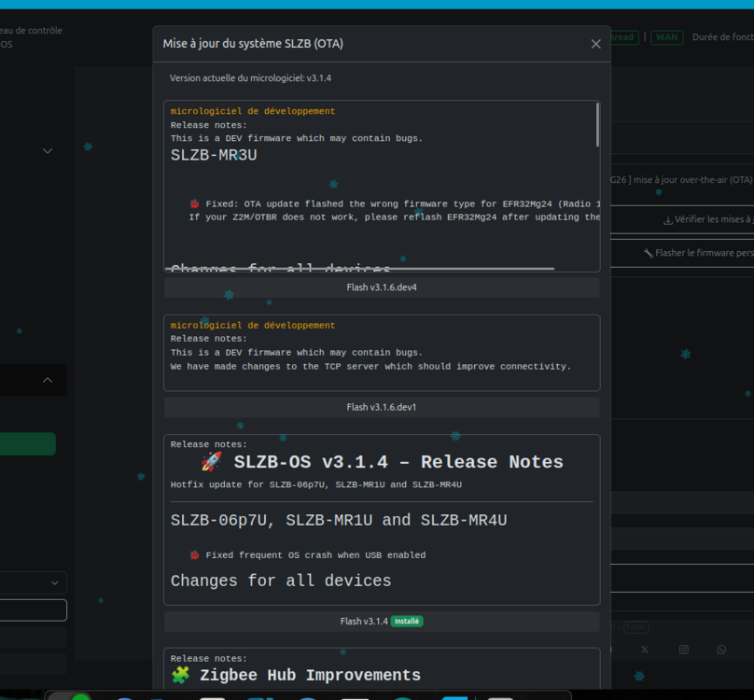Flash firmware v3.1.6.dev1

point(382,407)
